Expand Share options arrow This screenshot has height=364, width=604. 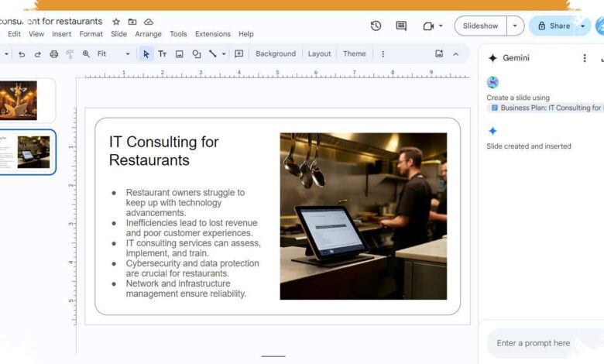click(x=583, y=26)
